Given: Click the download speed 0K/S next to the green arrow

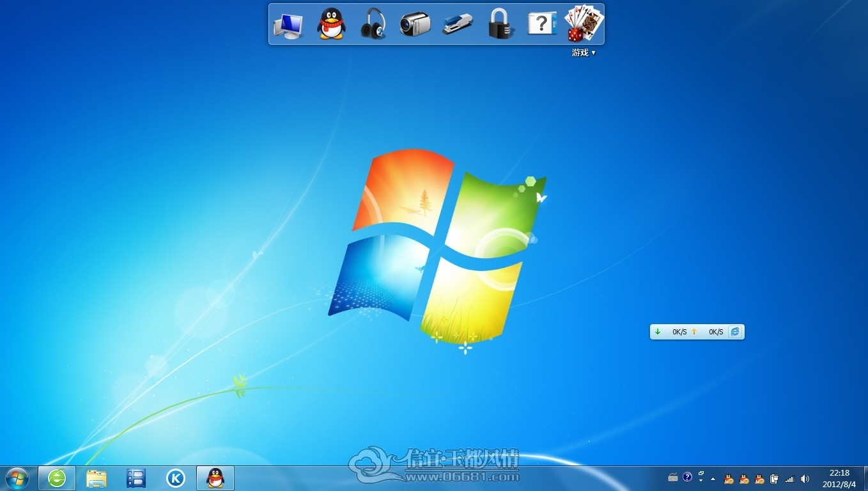Looking at the screenshot, I should point(679,332).
